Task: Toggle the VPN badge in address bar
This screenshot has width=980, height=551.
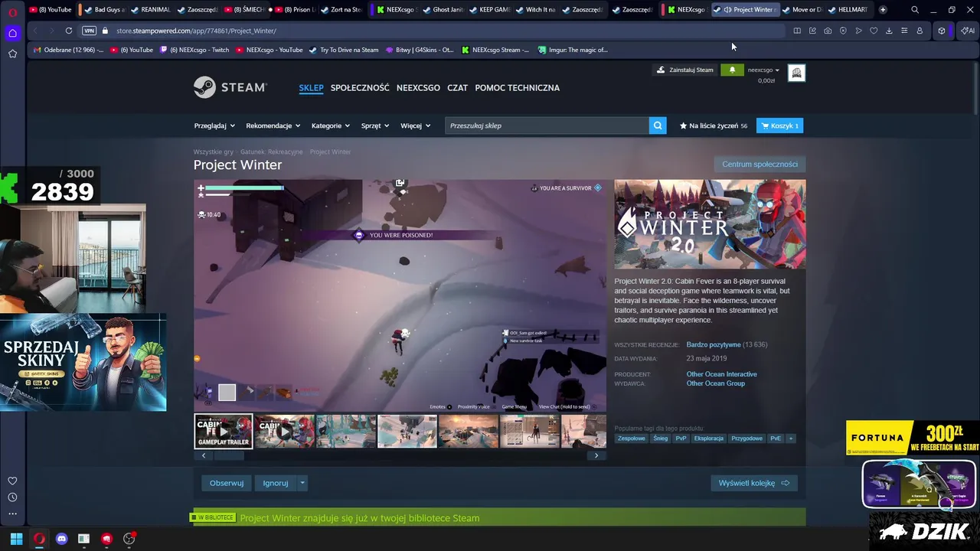Action: click(x=89, y=31)
